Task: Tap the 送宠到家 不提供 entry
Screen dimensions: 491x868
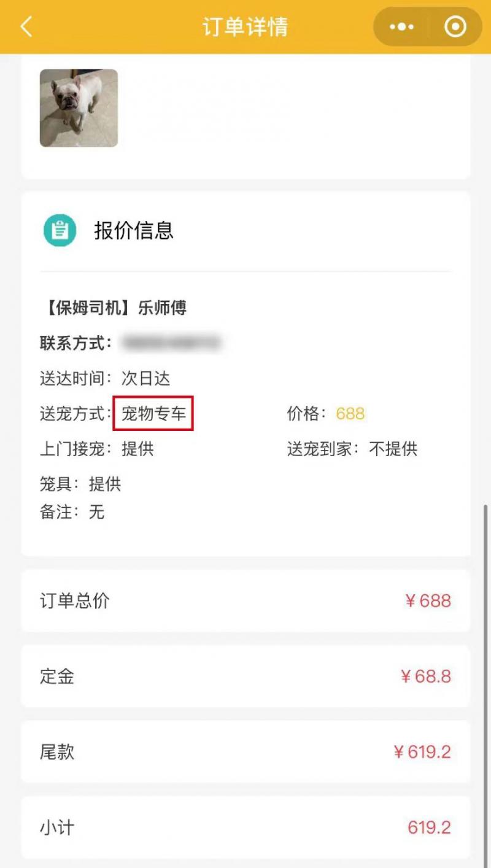Action: pos(352,449)
